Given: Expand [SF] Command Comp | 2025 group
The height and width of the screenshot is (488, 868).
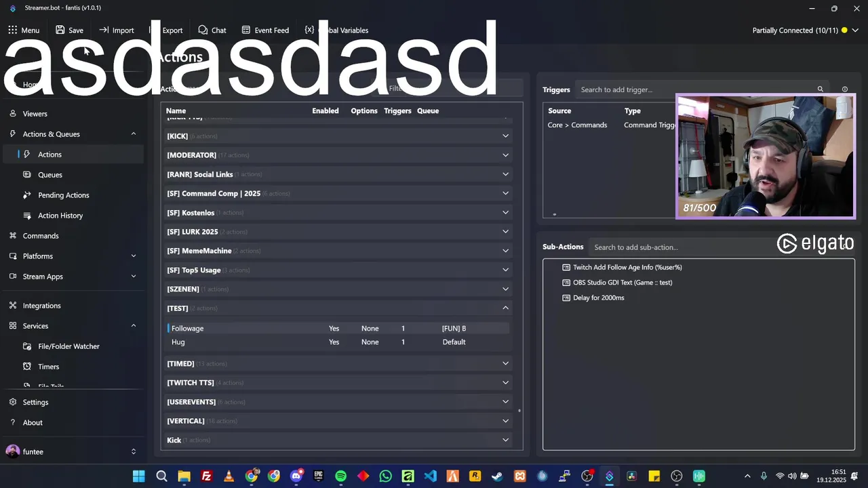Looking at the screenshot, I should (505, 193).
